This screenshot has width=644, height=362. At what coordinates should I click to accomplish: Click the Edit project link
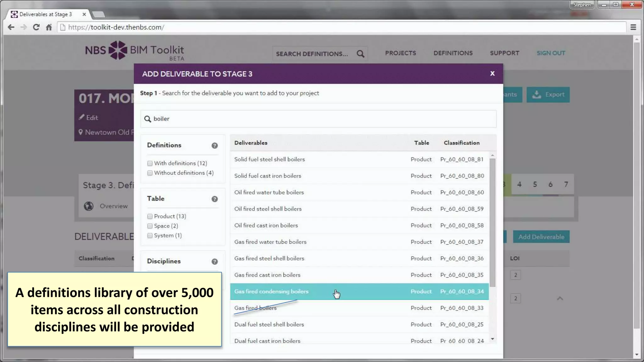click(88, 118)
